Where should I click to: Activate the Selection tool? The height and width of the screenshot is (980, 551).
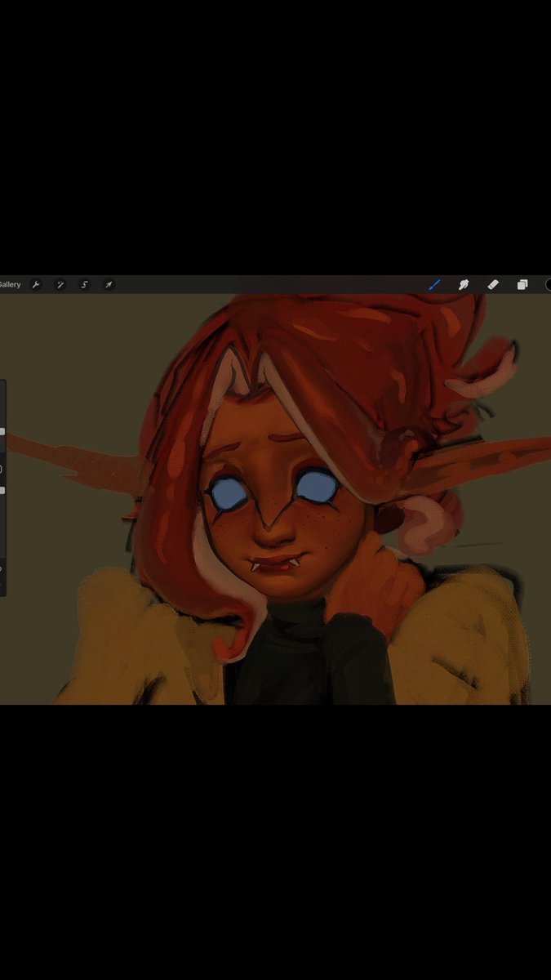pos(84,285)
